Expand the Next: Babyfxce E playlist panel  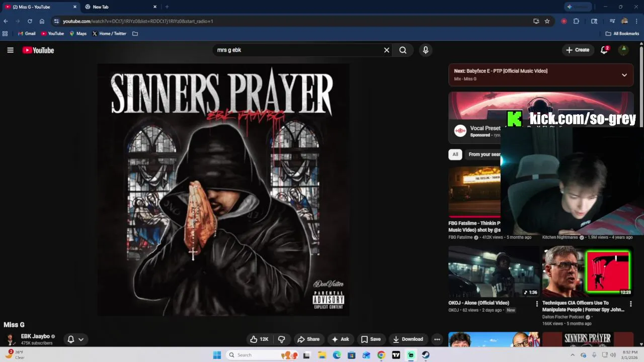(624, 75)
